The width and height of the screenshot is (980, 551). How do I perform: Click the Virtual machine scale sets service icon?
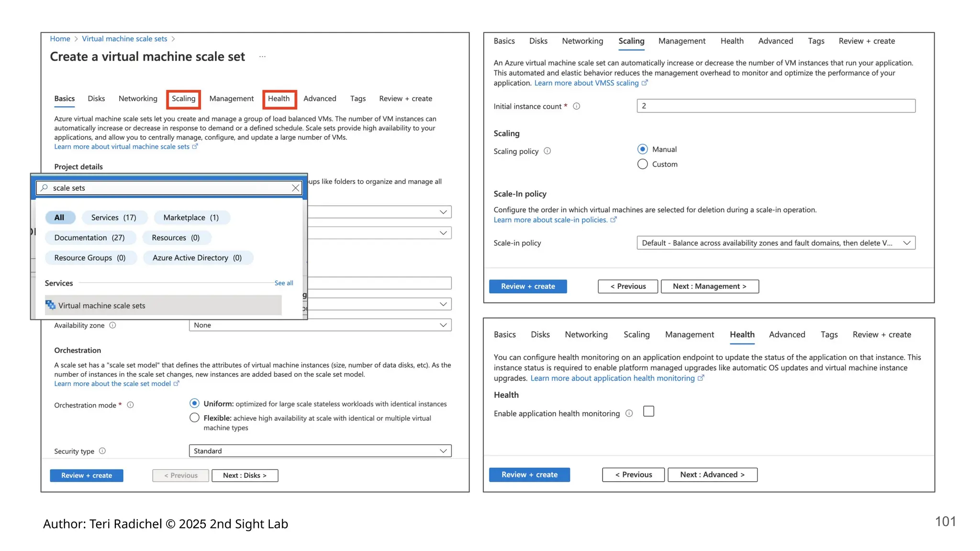click(51, 305)
